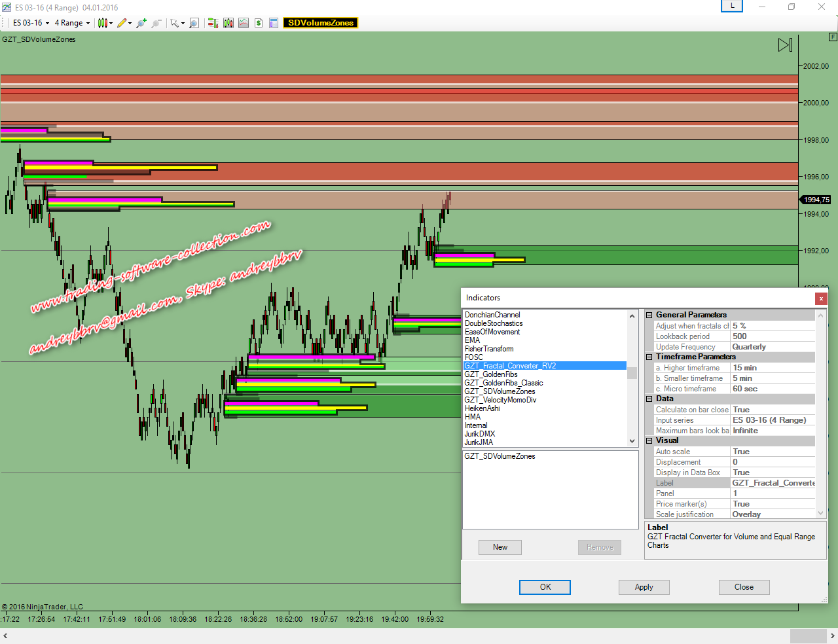838x644 pixels.
Task: Click the New indicator button
Action: click(x=500, y=547)
